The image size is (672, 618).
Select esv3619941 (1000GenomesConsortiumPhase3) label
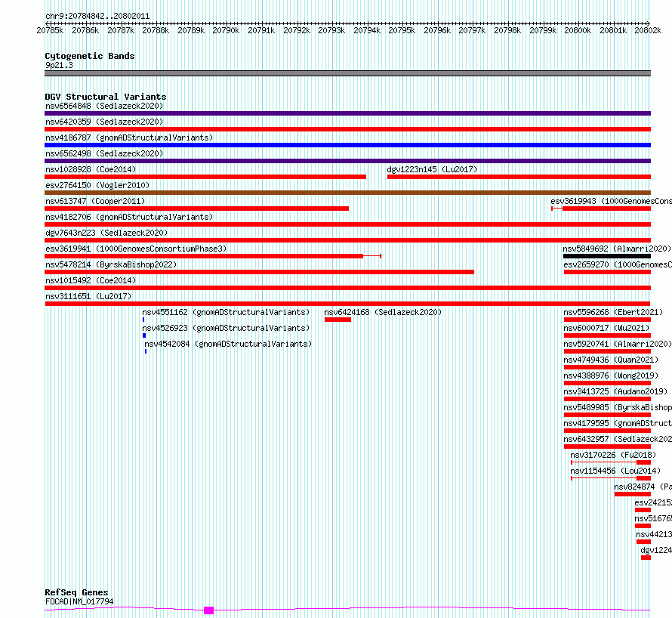pos(136,249)
